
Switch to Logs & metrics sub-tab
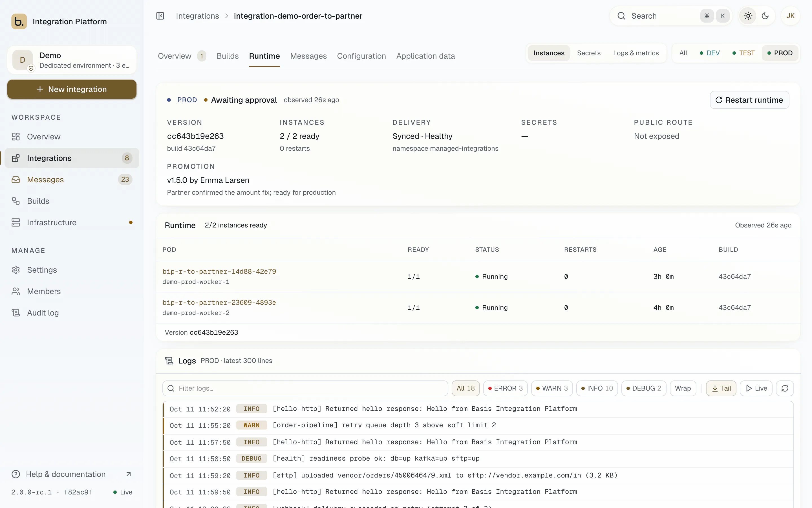(636, 53)
